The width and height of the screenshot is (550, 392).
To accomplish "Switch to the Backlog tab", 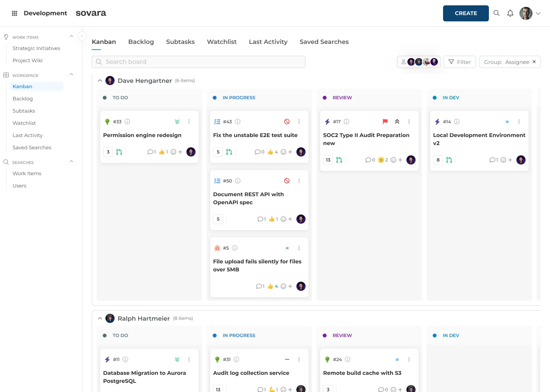I will [141, 42].
